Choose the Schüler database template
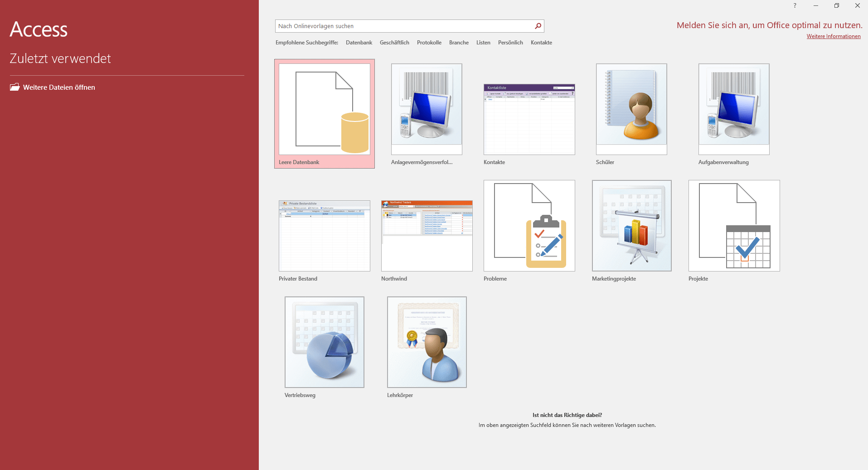The height and width of the screenshot is (470, 868). [631, 109]
